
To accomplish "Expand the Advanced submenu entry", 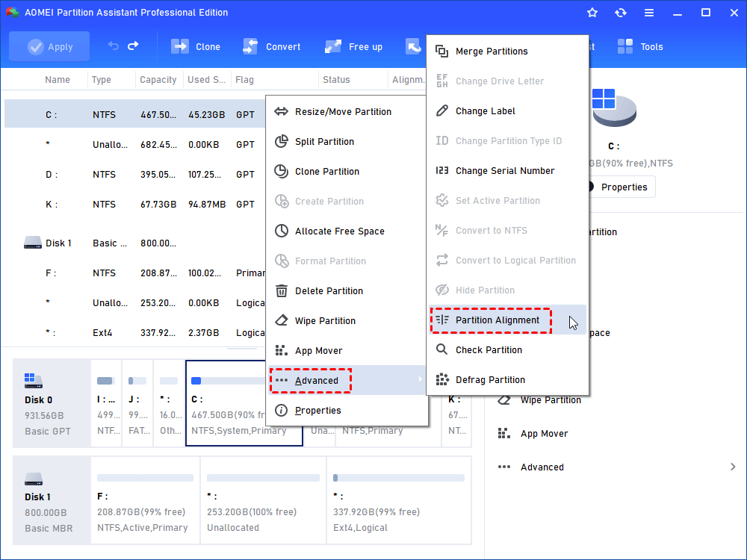I will point(347,380).
